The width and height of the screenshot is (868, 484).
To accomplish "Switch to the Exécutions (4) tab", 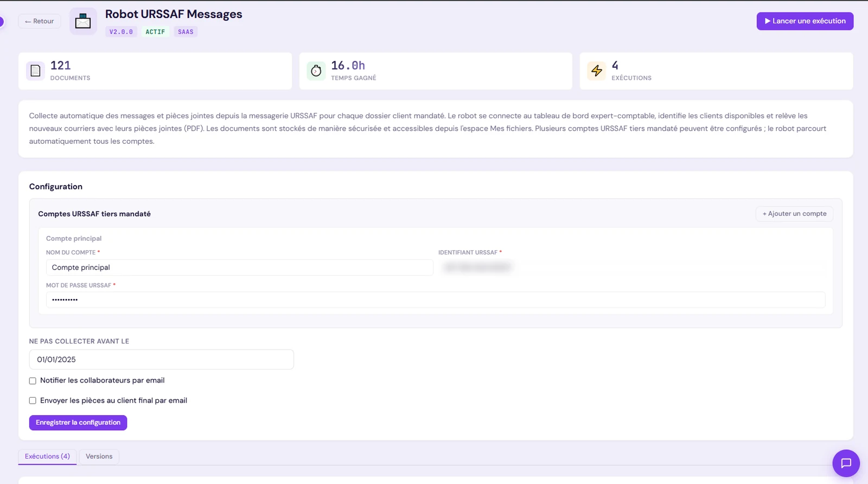I will (x=47, y=456).
